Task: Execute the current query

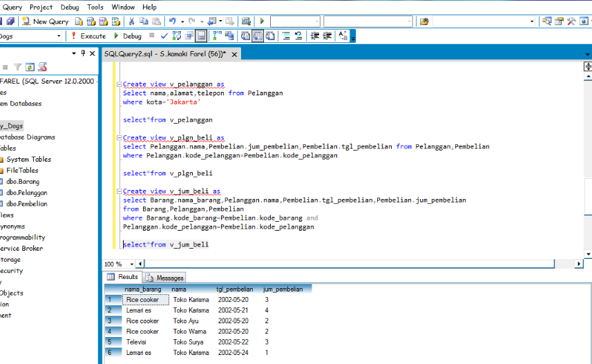Action: tap(88, 36)
